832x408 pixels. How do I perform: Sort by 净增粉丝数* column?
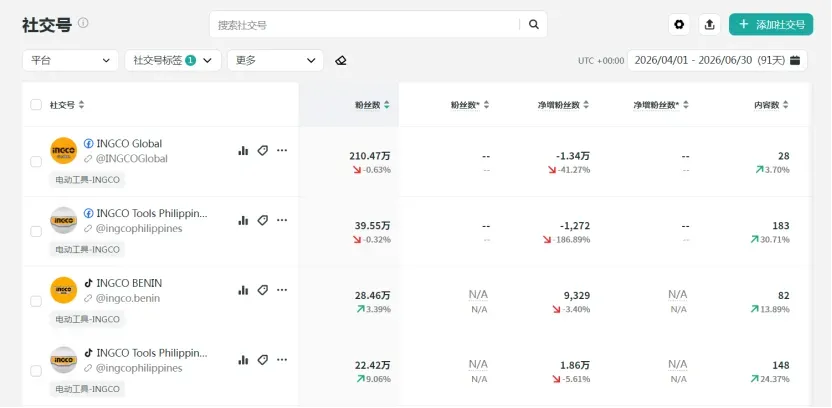click(686, 105)
